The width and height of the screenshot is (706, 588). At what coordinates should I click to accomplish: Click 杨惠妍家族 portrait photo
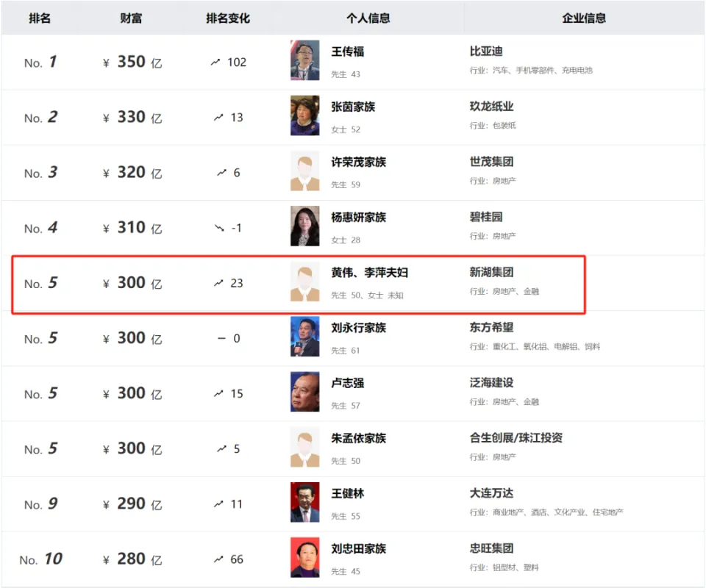point(305,226)
